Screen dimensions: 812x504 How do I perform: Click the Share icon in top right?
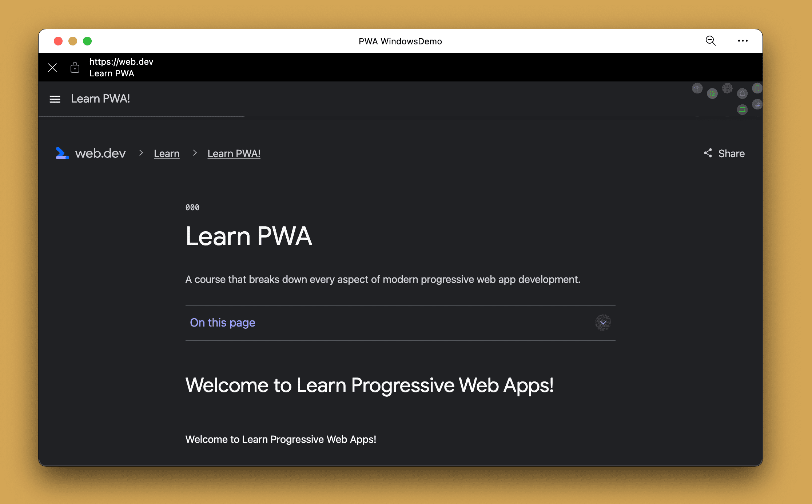(708, 153)
